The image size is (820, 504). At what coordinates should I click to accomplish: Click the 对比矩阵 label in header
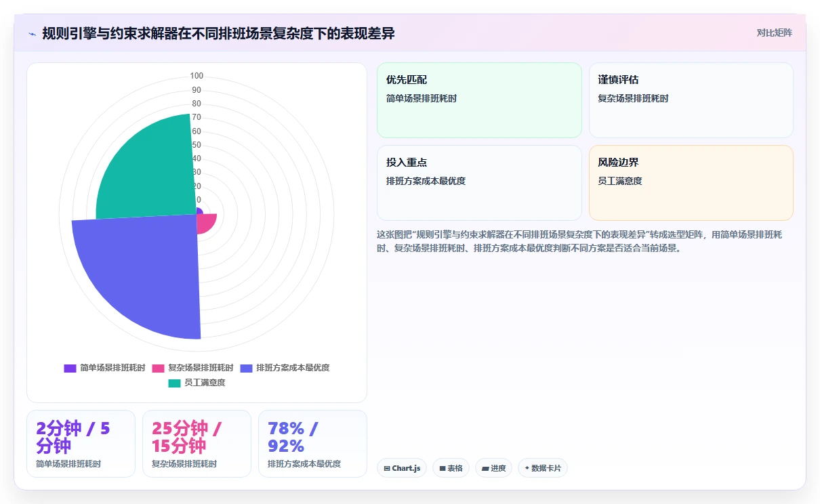[x=774, y=33]
